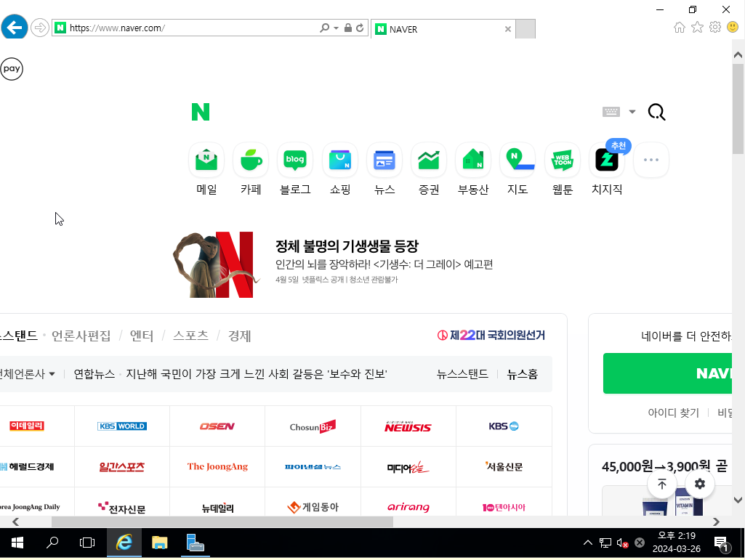Open the 일간스포츠 press logo
Image resolution: width=745 pixels, height=560 pixels.
(122, 466)
